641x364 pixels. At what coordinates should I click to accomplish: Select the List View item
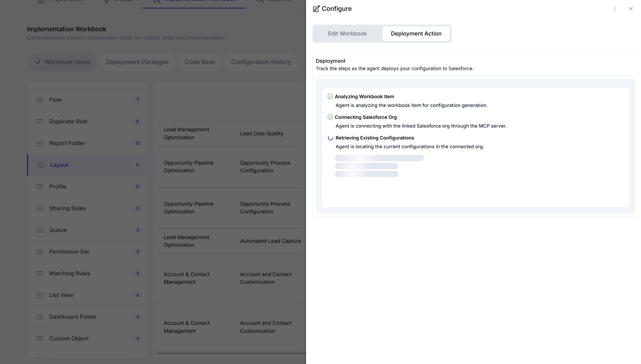click(87, 295)
